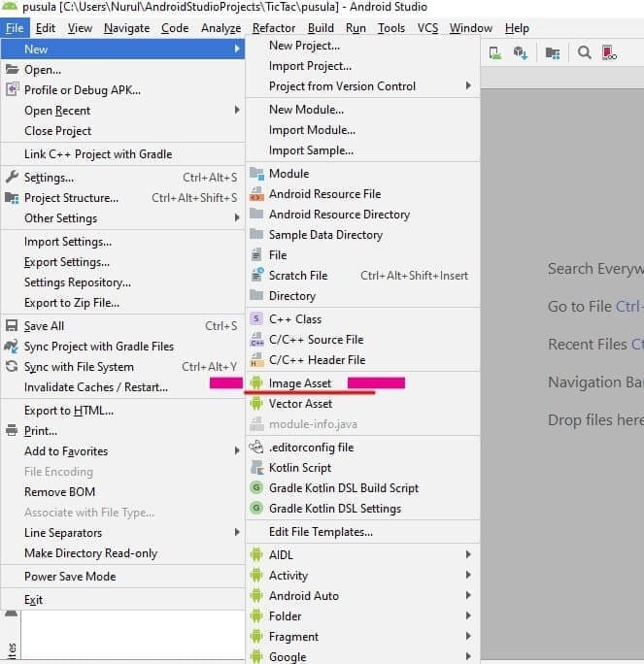Click the C/C++ Header File icon

[x=256, y=359]
